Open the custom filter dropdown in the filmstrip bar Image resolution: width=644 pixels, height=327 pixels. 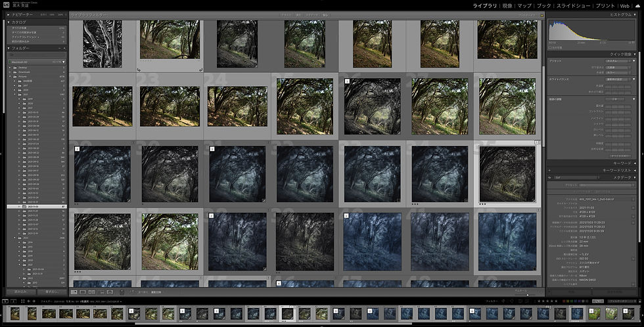[x=622, y=301]
